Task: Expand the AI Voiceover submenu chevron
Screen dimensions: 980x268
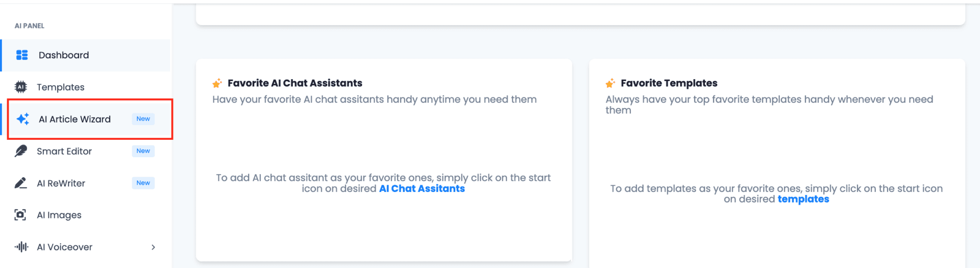Action: pyautogui.click(x=153, y=247)
